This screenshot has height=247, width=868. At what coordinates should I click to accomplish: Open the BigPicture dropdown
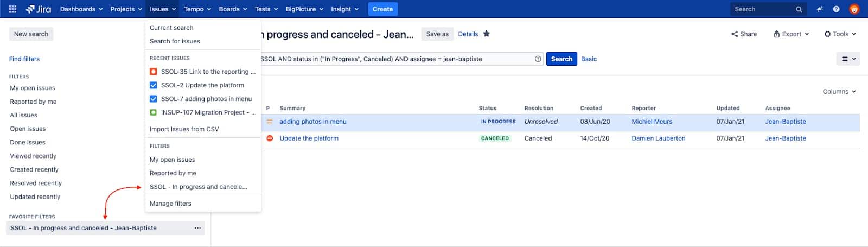304,9
